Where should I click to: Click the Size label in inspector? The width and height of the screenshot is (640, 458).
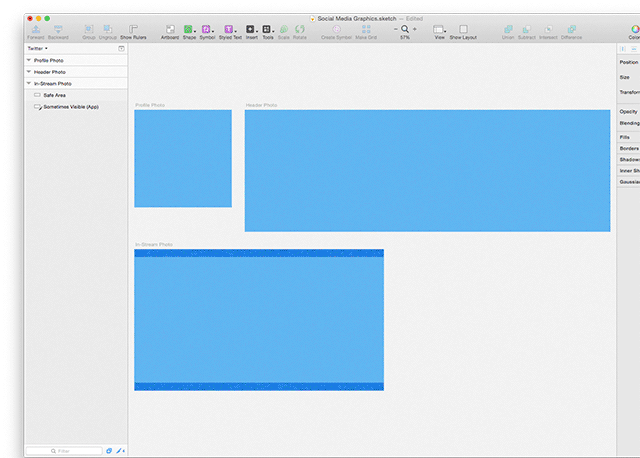click(x=624, y=77)
